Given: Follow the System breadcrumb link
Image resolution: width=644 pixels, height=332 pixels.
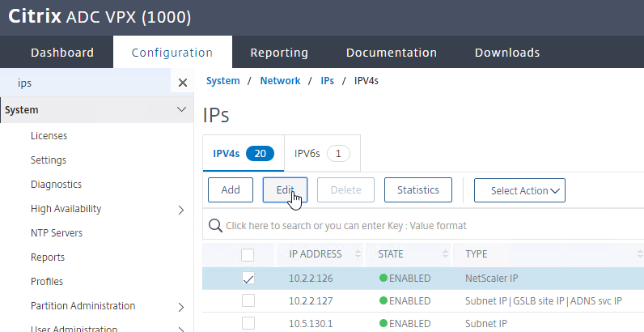Looking at the screenshot, I should click(223, 81).
